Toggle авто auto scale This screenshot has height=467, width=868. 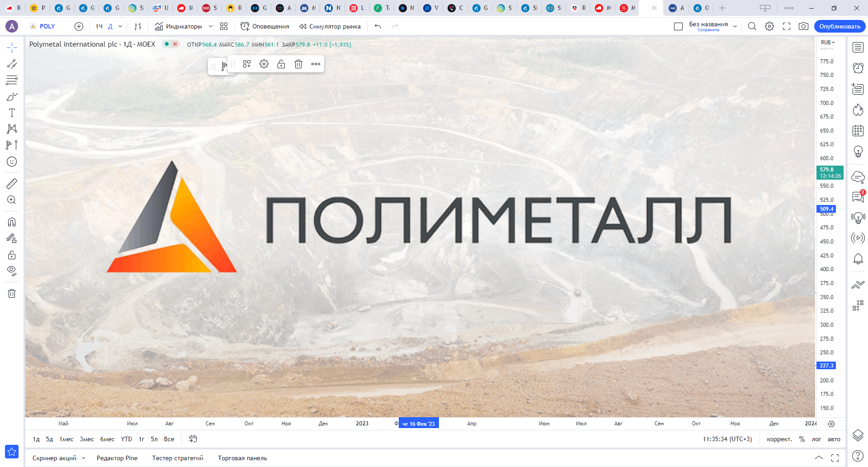[834, 439]
